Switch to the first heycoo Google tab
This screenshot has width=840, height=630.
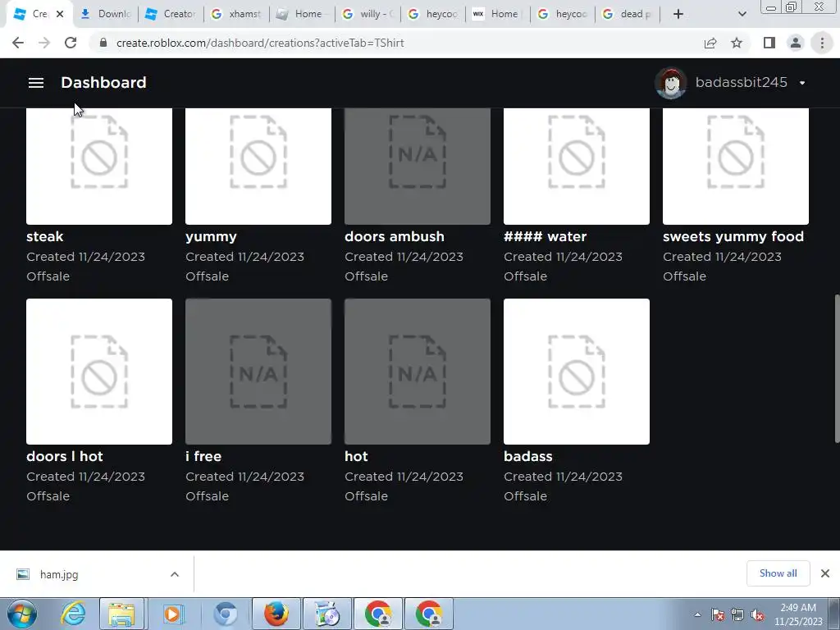pyautogui.click(x=433, y=14)
